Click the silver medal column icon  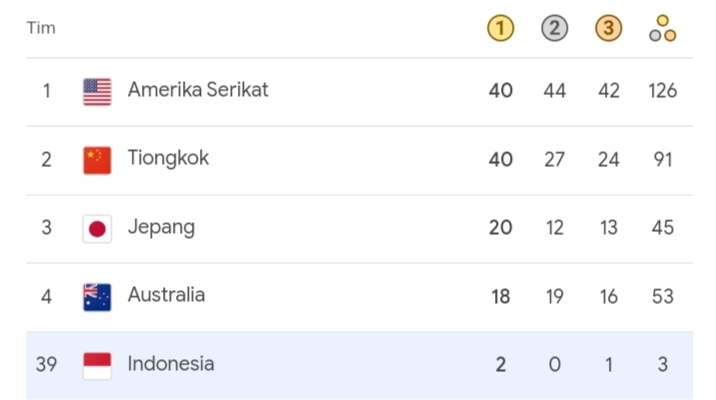554,29
